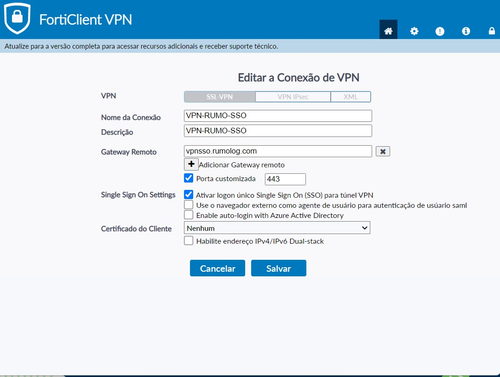500x377 pixels.
Task: Click Adicionar Gateway remoto label
Action: [242, 165]
